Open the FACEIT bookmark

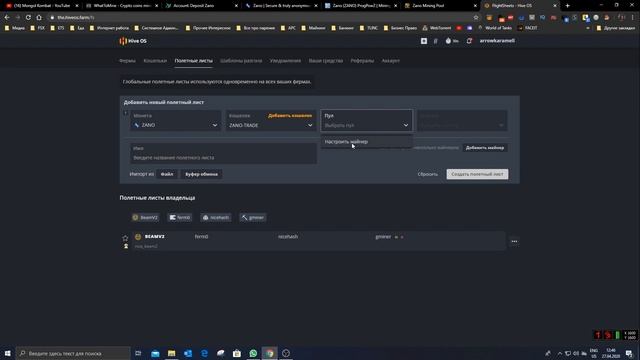(x=527, y=28)
